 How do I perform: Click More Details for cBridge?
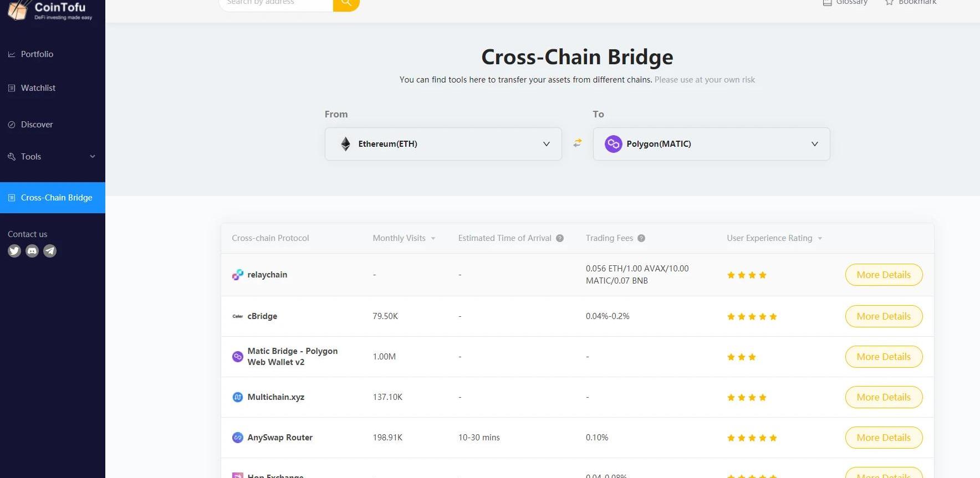pyautogui.click(x=884, y=316)
